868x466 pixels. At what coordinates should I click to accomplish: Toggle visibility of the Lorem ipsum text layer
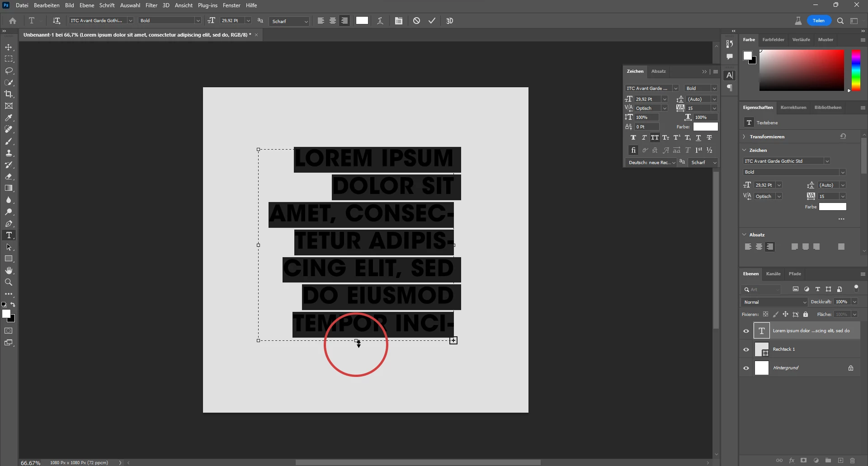pos(746,331)
